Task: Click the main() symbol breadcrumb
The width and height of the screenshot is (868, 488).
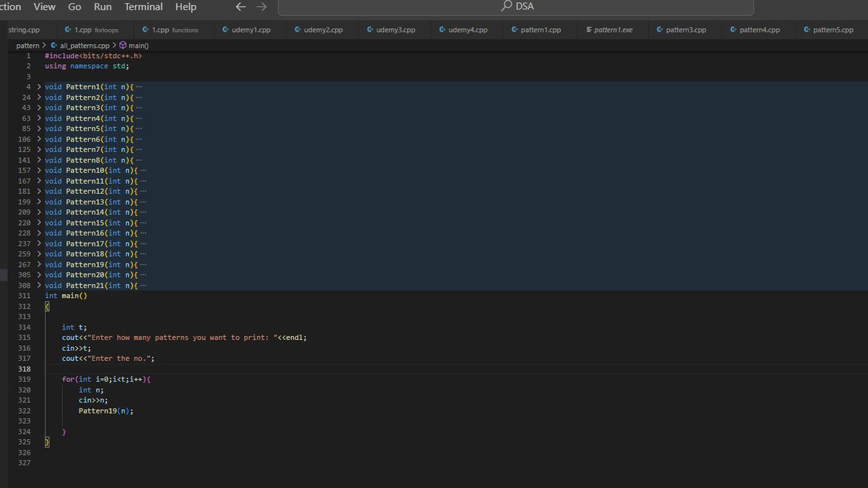Action: pos(139,46)
